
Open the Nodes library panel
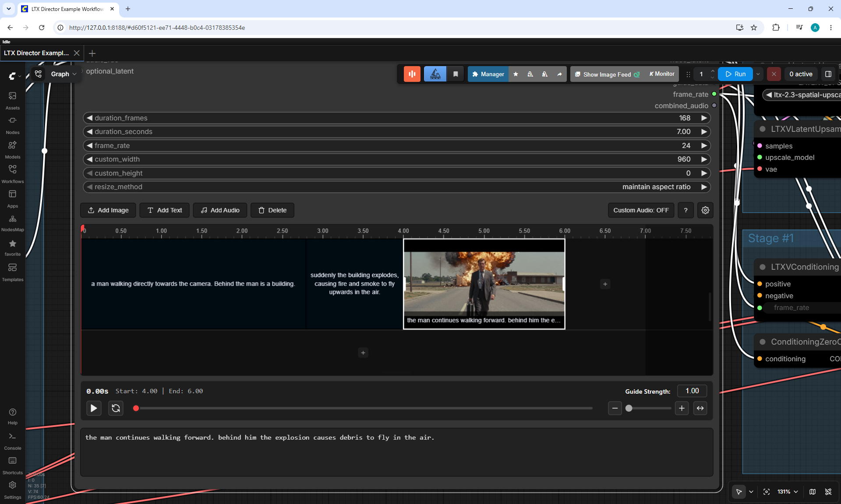(13, 125)
